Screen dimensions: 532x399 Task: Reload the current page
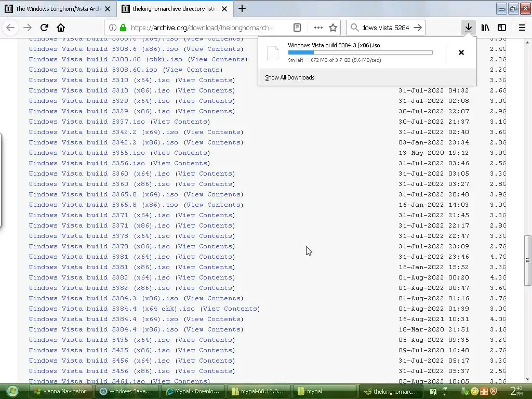(45, 28)
